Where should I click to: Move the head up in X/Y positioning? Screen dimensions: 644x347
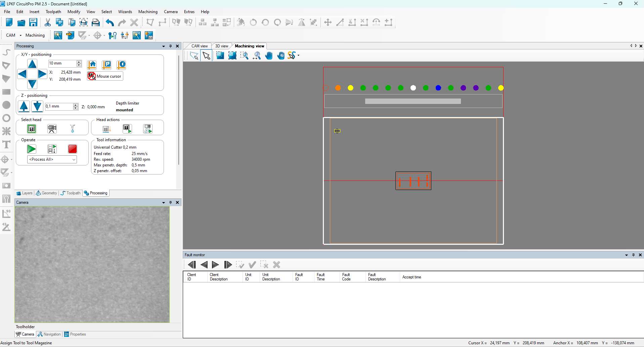pos(32,64)
